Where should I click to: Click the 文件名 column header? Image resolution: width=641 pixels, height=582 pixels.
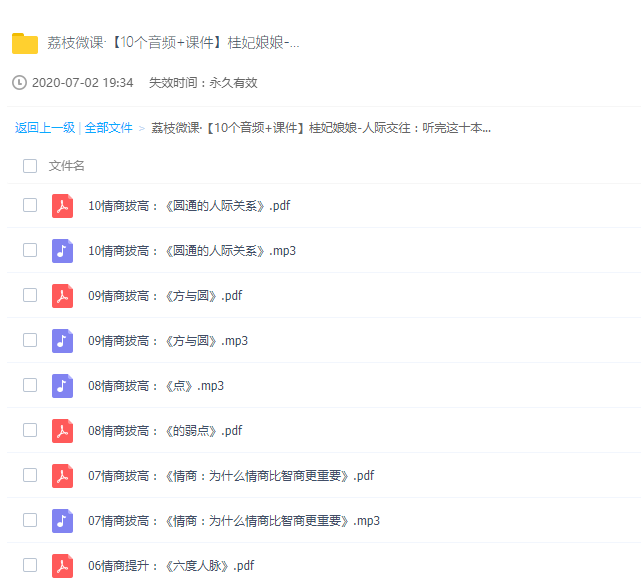66,166
